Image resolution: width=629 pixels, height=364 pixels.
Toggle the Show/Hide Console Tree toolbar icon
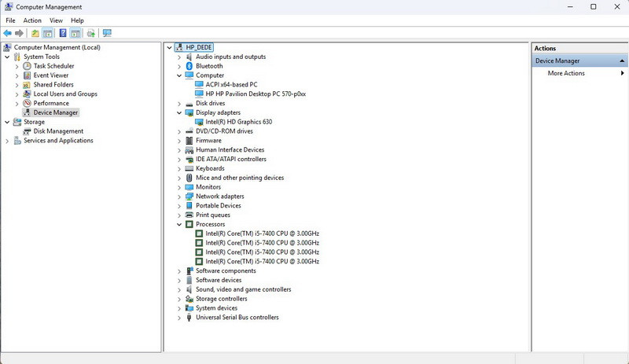48,33
